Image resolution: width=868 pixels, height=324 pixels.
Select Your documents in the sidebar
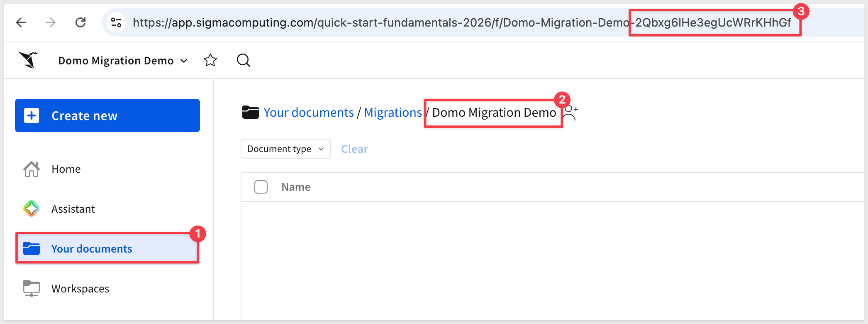(107, 248)
